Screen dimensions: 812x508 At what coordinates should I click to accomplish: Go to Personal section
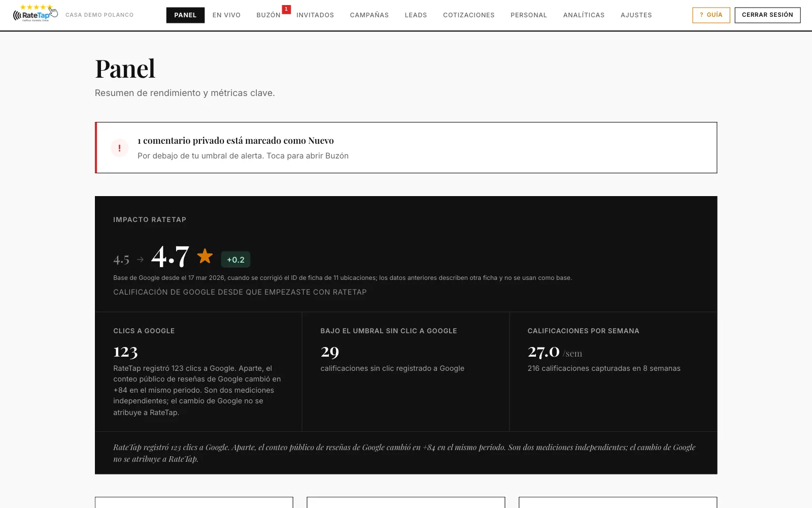click(x=529, y=15)
